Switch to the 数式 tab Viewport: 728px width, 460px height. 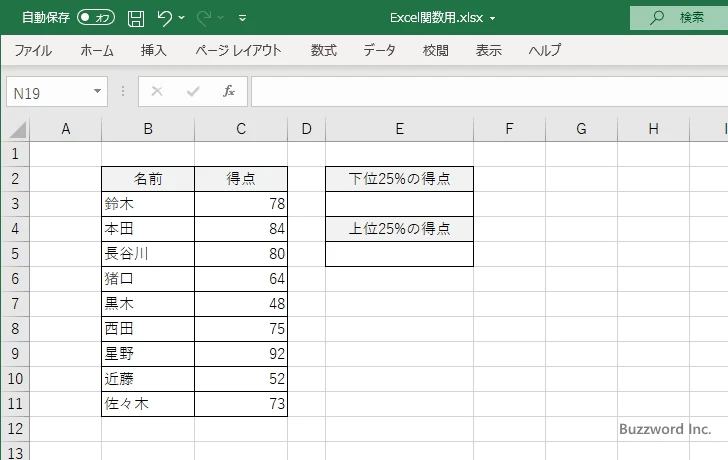click(324, 50)
